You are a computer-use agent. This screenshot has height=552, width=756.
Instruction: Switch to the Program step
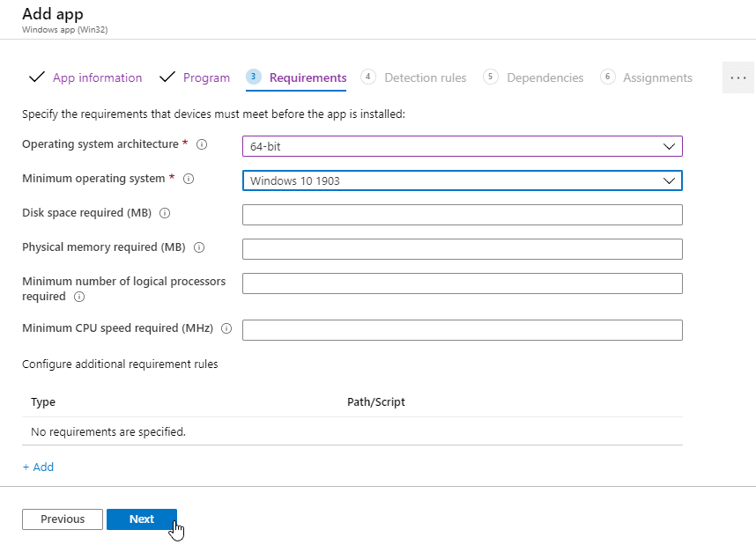[x=206, y=77]
